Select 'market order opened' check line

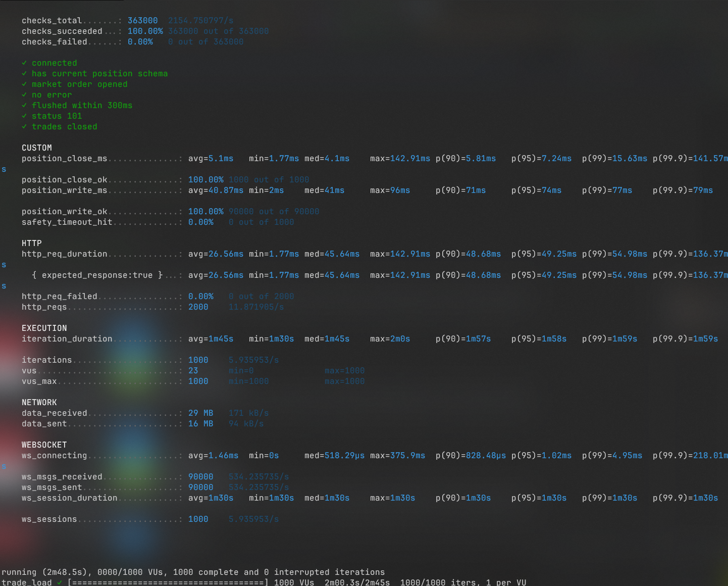[x=75, y=84]
